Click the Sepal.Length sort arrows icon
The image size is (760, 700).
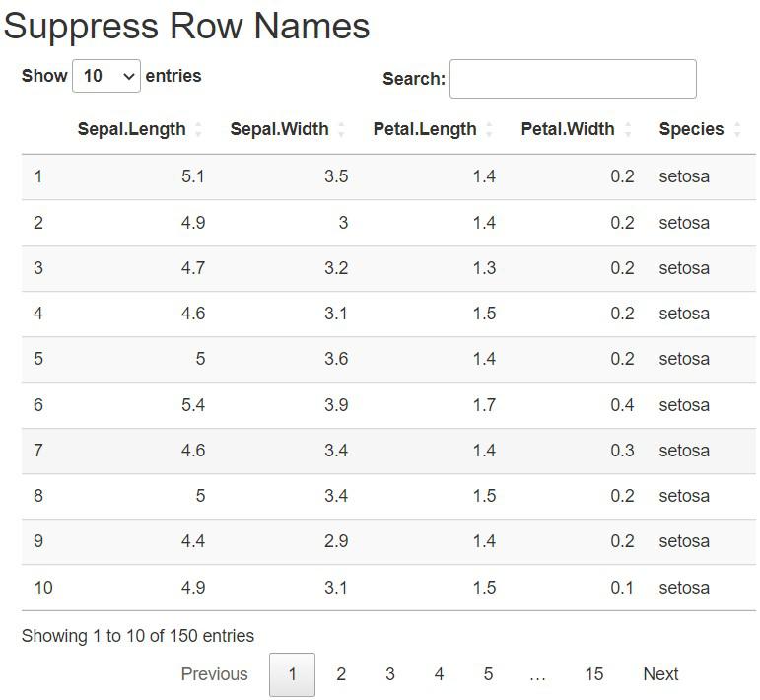click(x=198, y=130)
